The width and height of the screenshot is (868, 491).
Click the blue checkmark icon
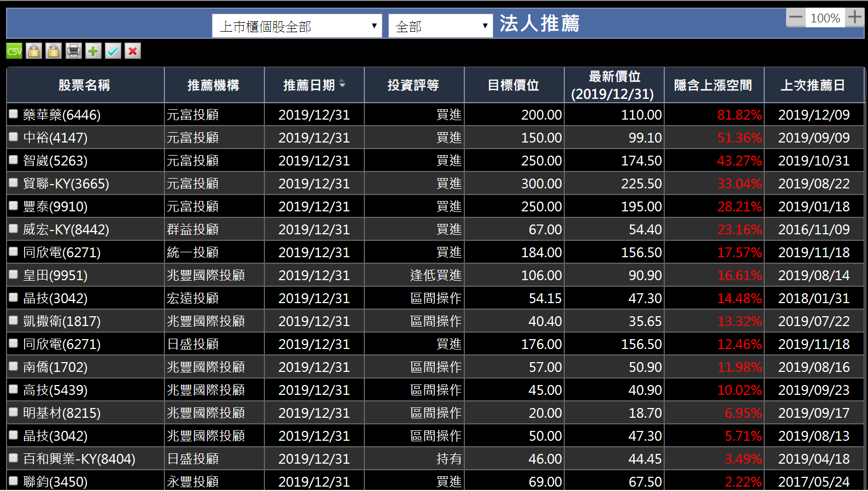pyautogui.click(x=113, y=51)
